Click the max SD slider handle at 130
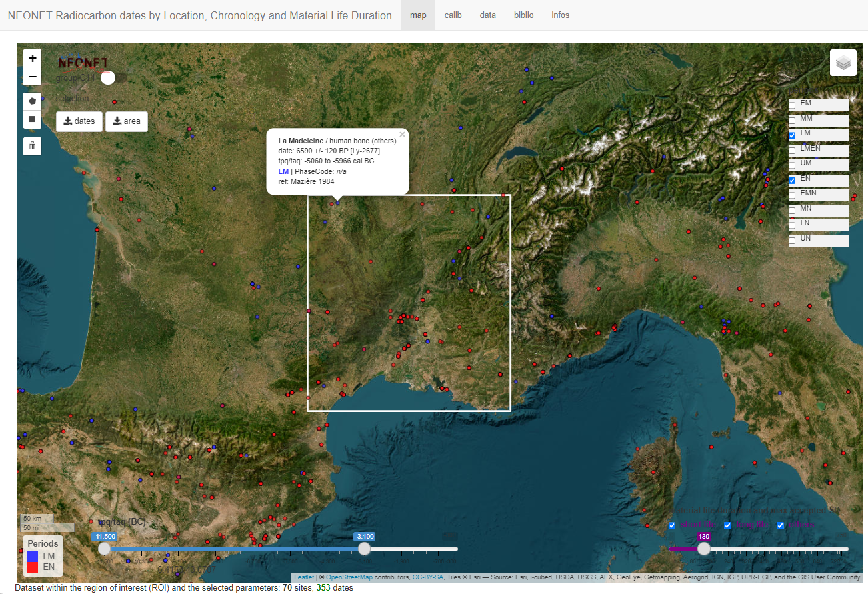The image size is (868, 594). 703,549
